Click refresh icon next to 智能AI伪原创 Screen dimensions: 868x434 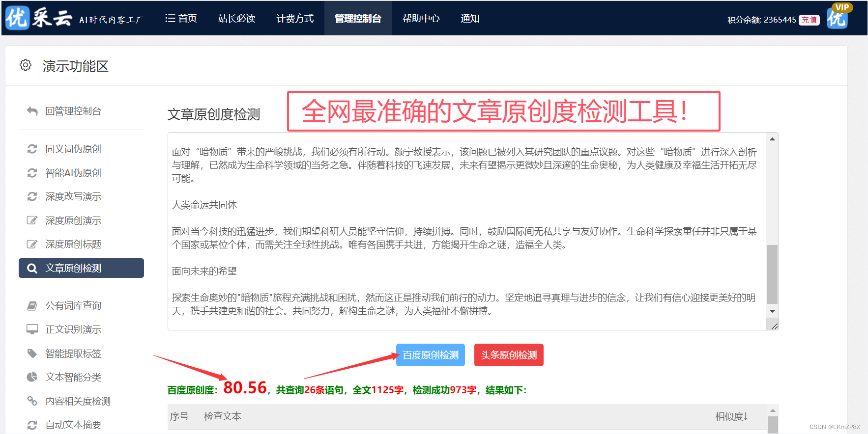[x=32, y=173]
